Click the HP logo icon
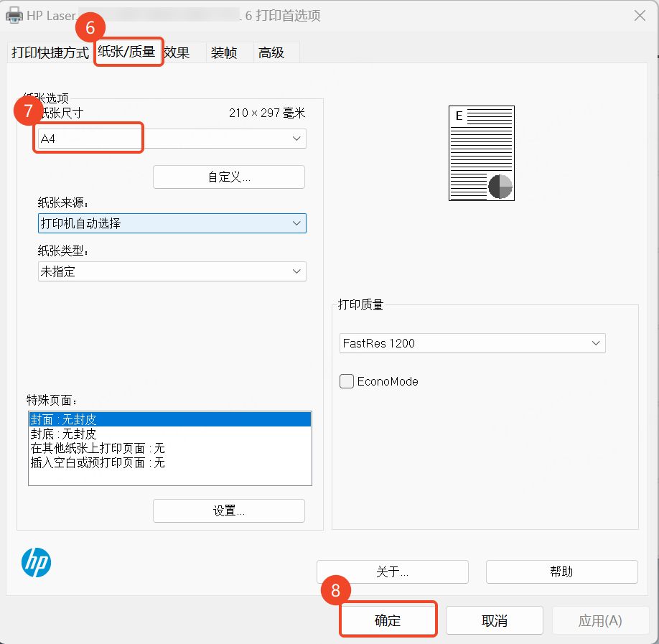The image size is (659, 644). click(x=36, y=562)
